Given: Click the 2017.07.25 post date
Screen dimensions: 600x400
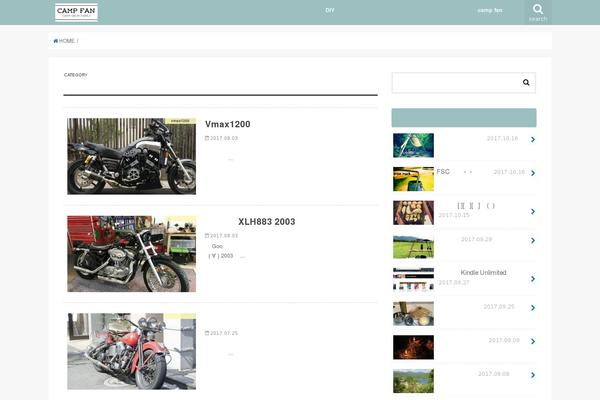Looking at the screenshot, I should [x=222, y=333].
